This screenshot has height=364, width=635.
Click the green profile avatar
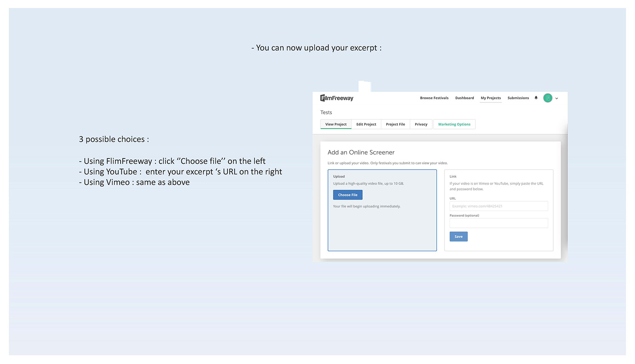point(548,98)
